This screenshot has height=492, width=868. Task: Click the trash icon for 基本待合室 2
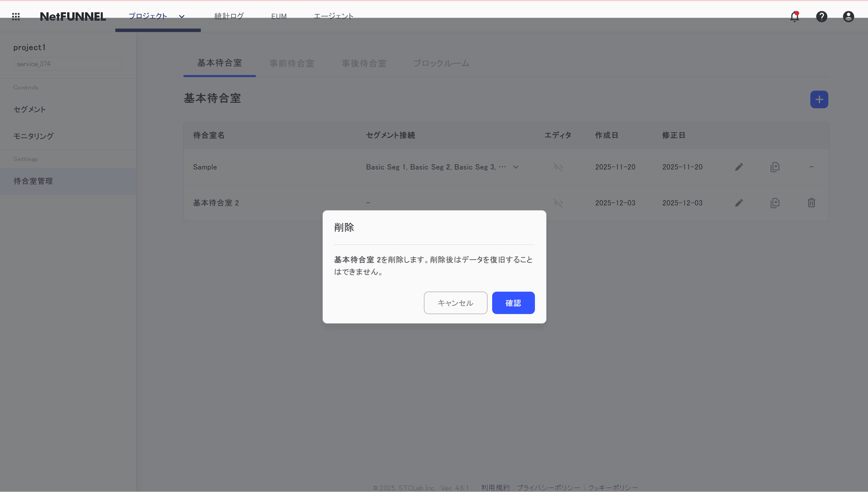[x=811, y=203]
